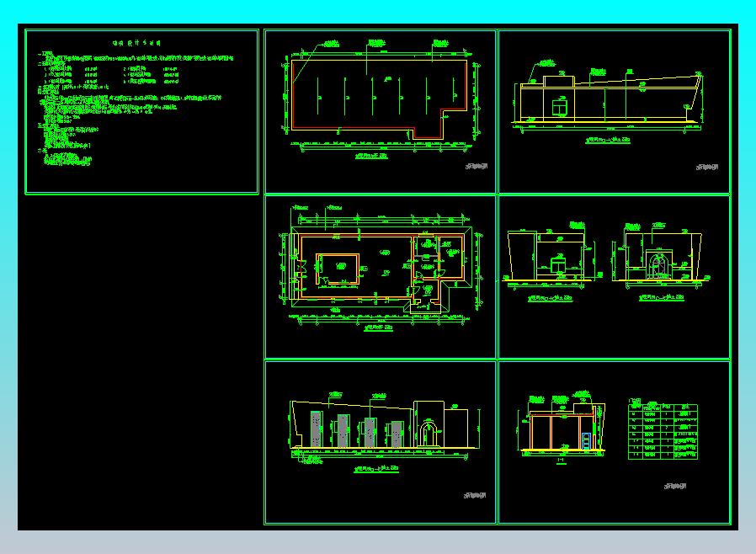The image size is (756, 554).
Task: Click the title label under roof plan
Action: [371, 157]
